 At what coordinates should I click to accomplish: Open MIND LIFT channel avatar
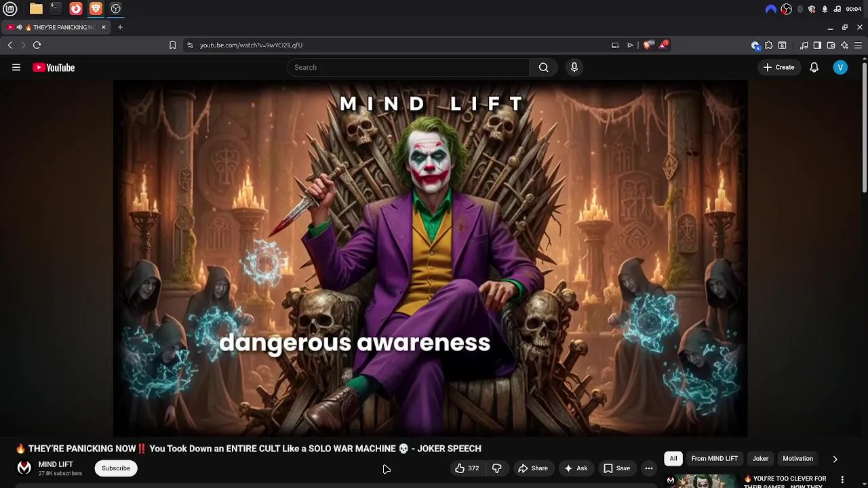pos(24,468)
